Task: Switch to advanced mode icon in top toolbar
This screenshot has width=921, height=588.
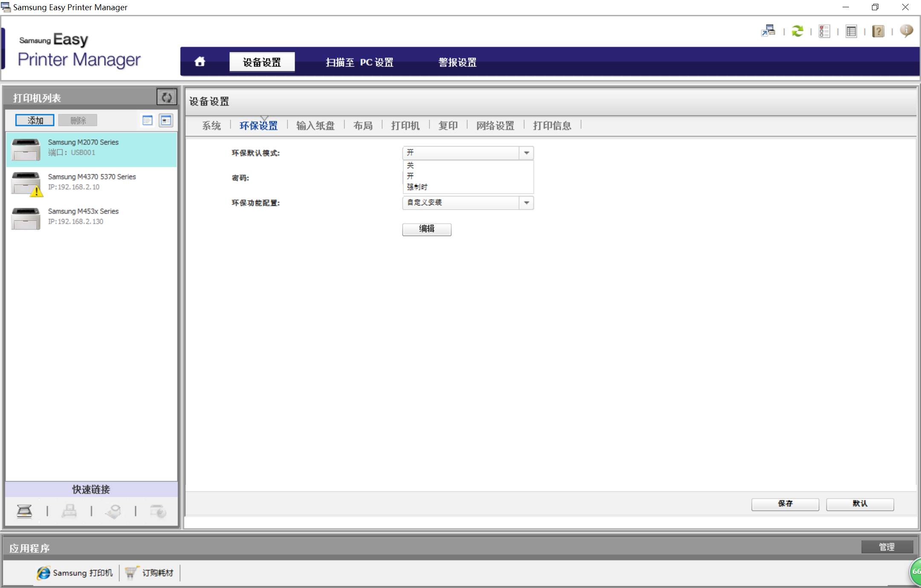Action: (x=768, y=31)
